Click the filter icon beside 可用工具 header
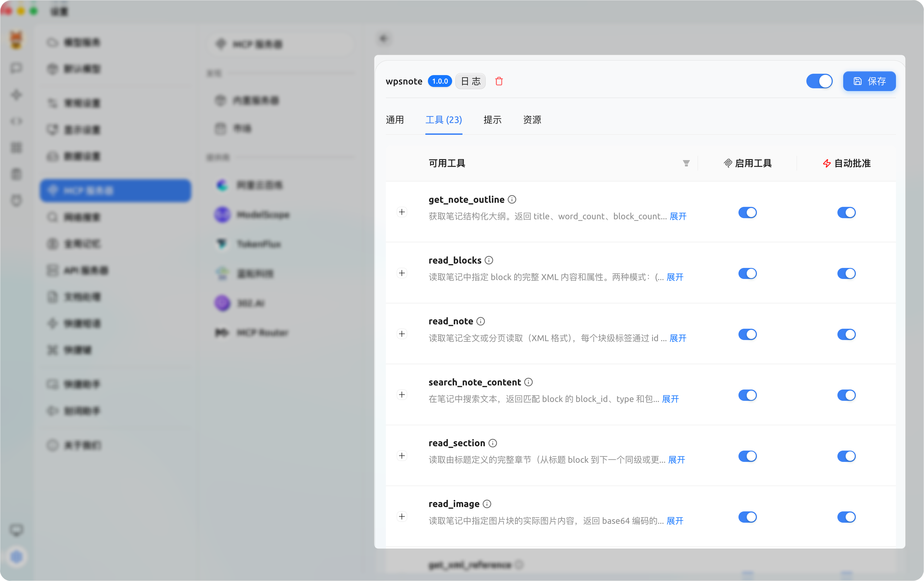Screen dimensions: 924x581 [x=686, y=163]
